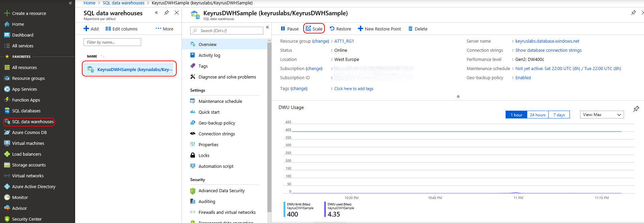Pin the SQL data warehouses blade
This screenshot has width=644, height=223.
click(x=166, y=13)
